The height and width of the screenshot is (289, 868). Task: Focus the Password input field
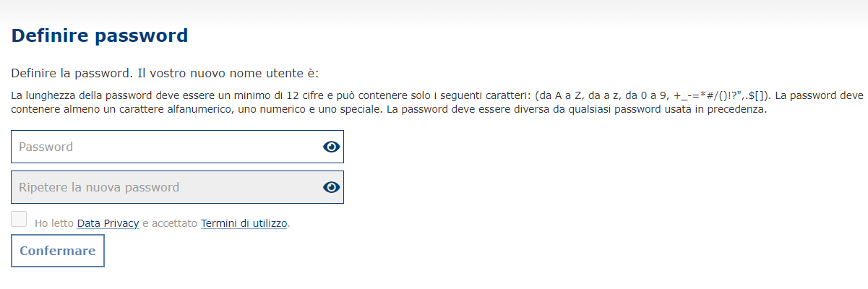click(x=177, y=147)
